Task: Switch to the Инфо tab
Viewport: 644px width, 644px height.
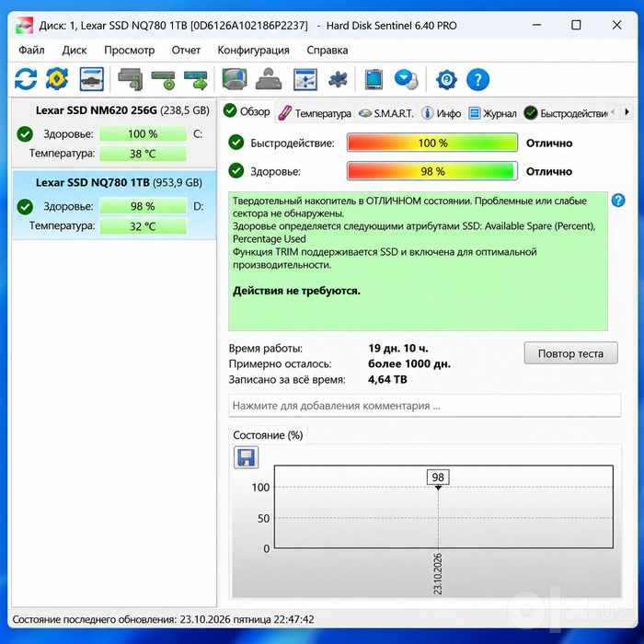Action: pos(441,113)
